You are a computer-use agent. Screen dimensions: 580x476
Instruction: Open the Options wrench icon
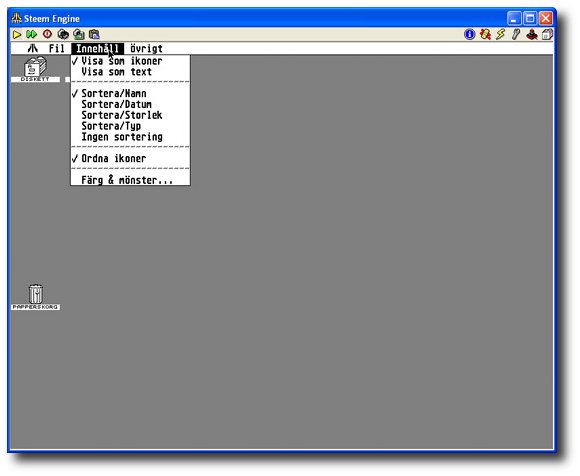pos(516,34)
